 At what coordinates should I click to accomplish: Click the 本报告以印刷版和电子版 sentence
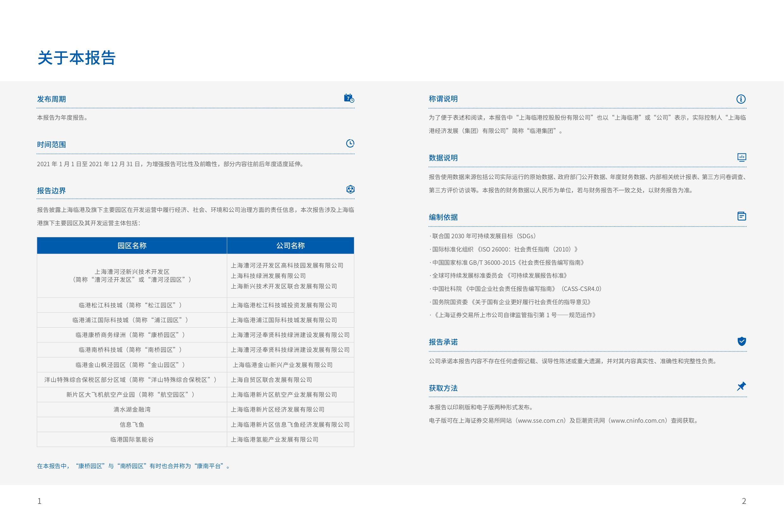tap(481, 408)
